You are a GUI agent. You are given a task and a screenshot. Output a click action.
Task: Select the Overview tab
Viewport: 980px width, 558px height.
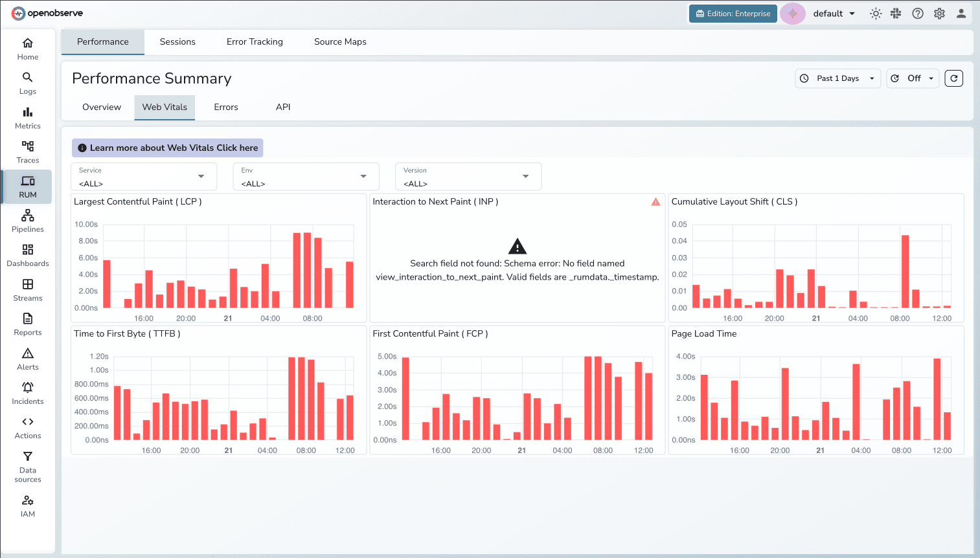coord(102,107)
